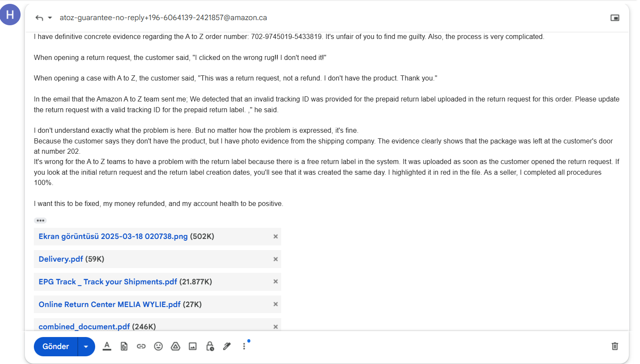Image resolution: width=640 pixels, height=364 pixels.
Task: Open EPG Track _ Track your Shipments.pdf attachment
Action: pyautogui.click(x=108, y=282)
